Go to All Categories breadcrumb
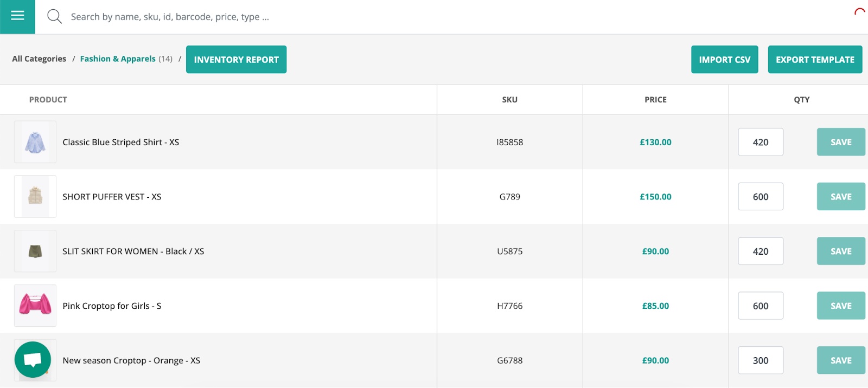 coord(39,59)
